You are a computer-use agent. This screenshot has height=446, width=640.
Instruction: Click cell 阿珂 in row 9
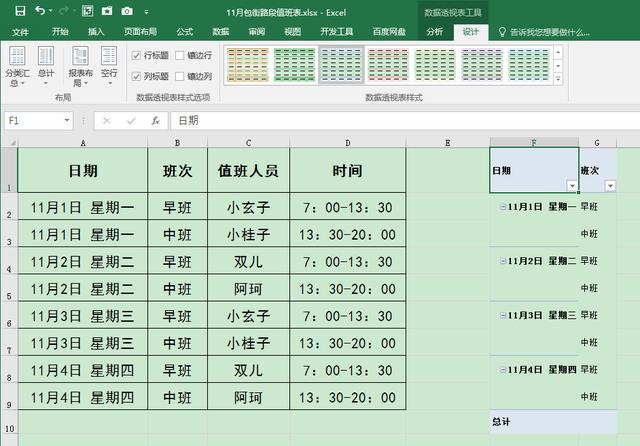[249, 397]
